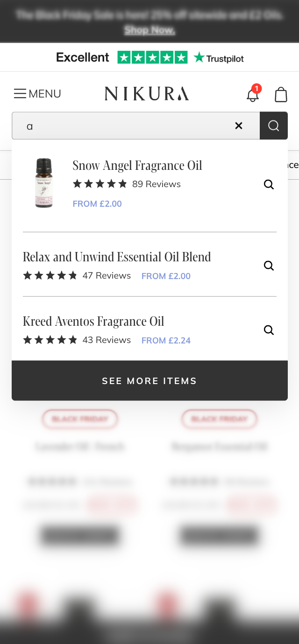The height and width of the screenshot is (644, 299).
Task: Open the shopping bag
Action: (x=281, y=94)
